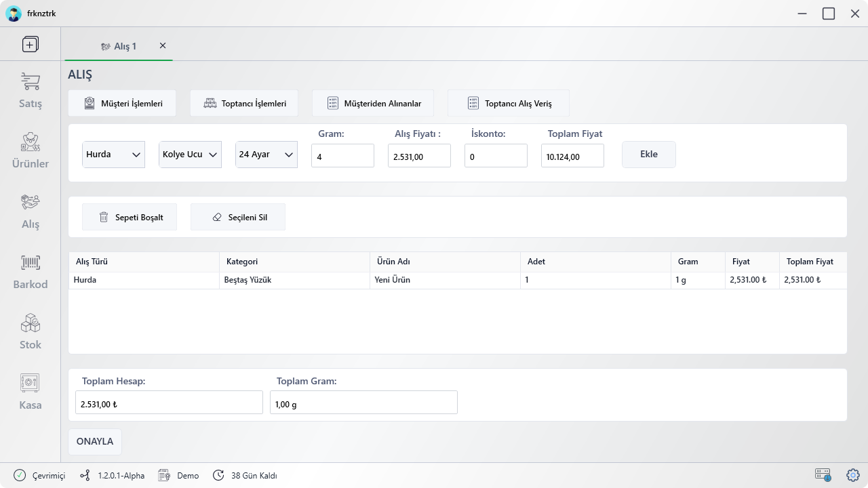Click the Adet column header

click(x=595, y=262)
